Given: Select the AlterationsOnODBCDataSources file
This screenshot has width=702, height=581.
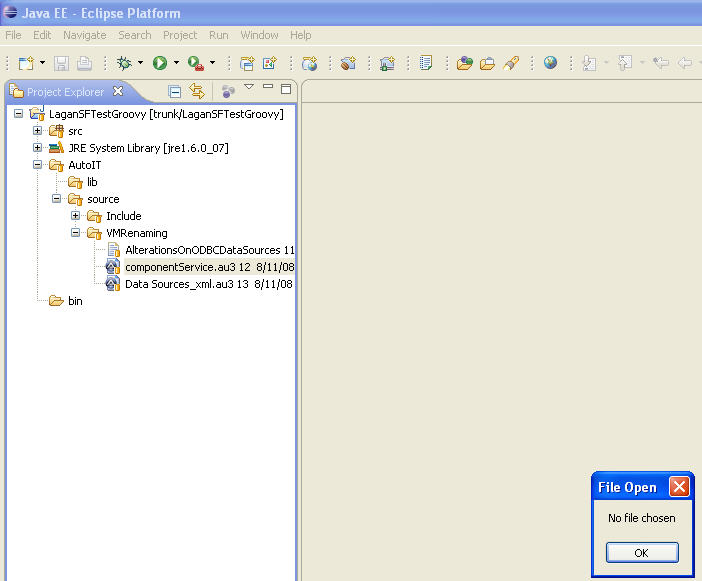Looking at the screenshot, I should tap(210, 250).
